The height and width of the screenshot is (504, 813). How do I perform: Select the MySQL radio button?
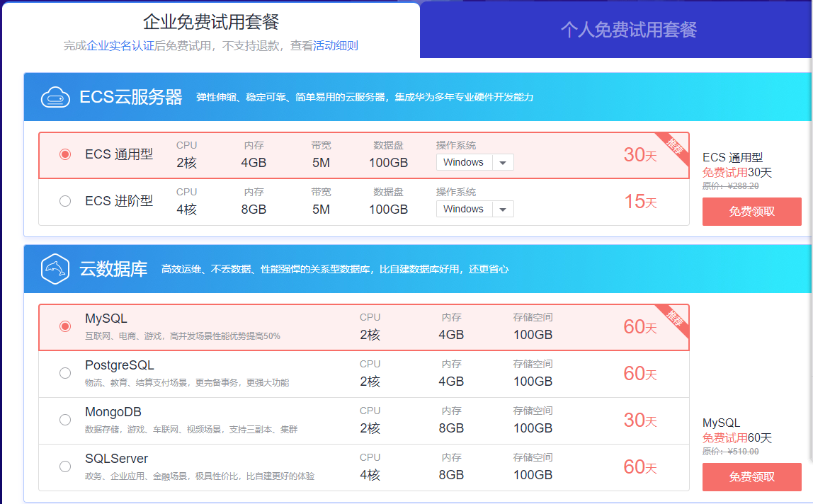(x=65, y=326)
